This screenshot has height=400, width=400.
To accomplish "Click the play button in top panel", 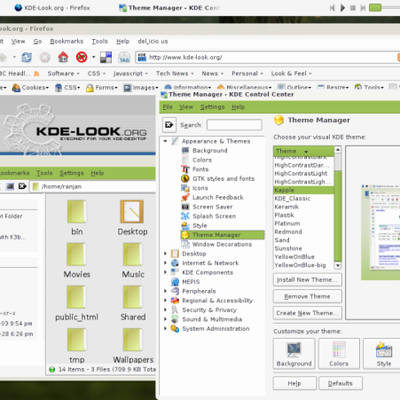I will pyautogui.click(x=342, y=8).
